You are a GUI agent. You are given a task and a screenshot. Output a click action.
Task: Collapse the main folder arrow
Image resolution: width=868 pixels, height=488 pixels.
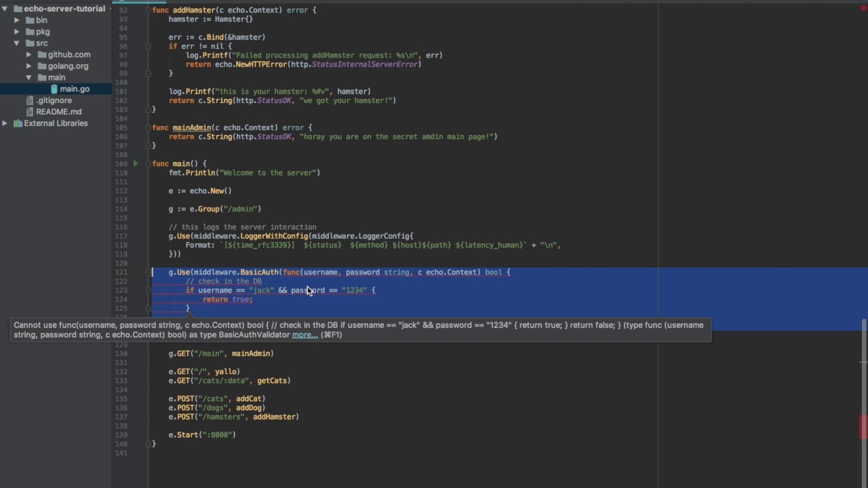pyautogui.click(x=29, y=78)
